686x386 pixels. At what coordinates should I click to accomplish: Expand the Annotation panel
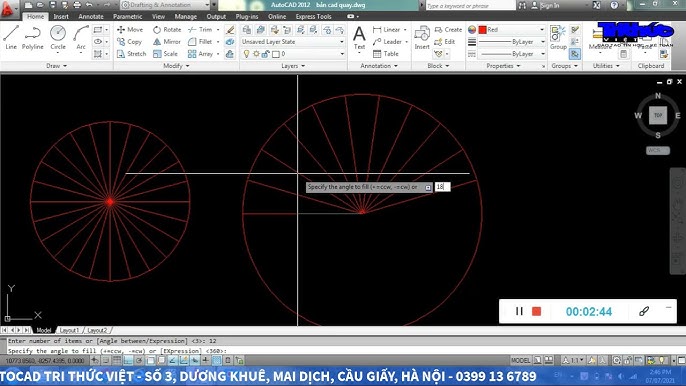tap(379, 66)
